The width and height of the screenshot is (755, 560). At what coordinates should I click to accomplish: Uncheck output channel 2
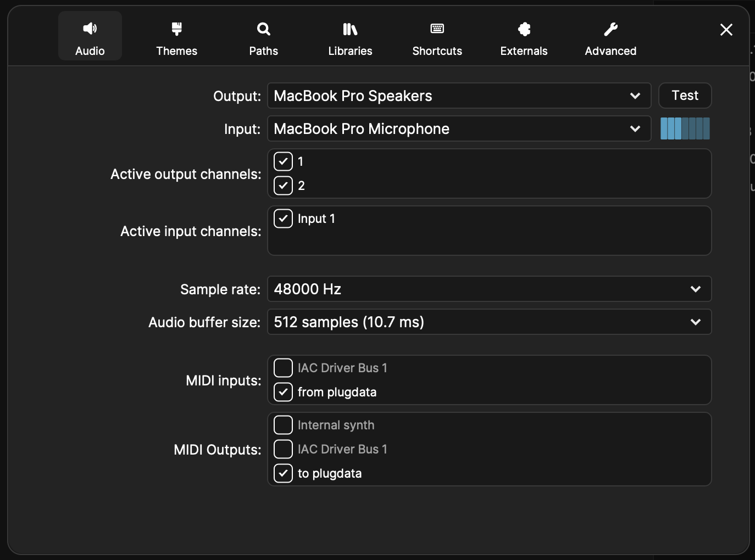pyautogui.click(x=283, y=186)
